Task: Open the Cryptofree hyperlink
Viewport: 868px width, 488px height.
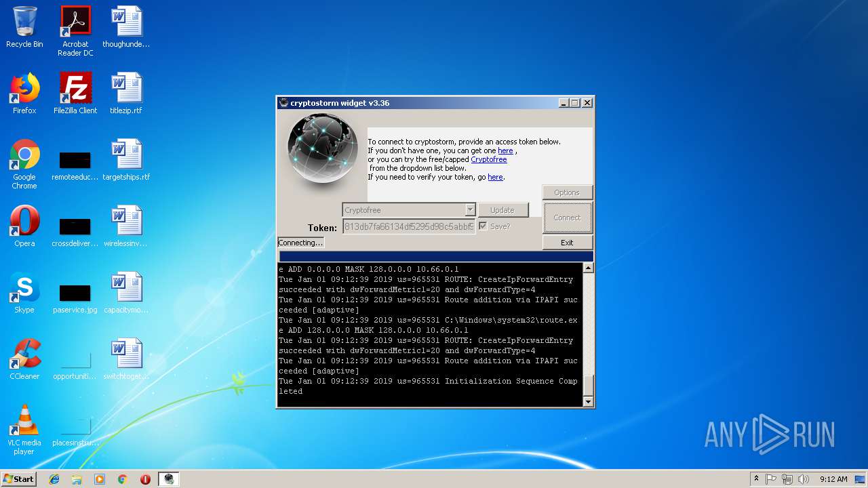Action: click(x=489, y=159)
